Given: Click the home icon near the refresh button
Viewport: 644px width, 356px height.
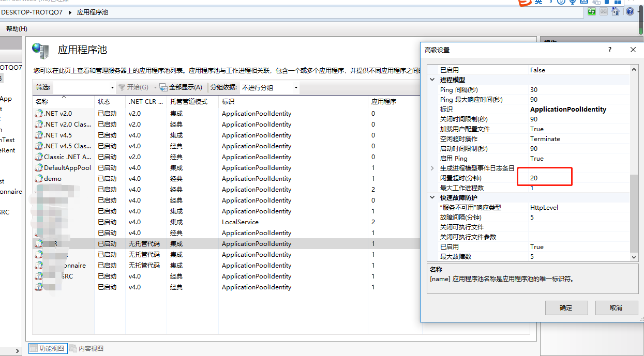Looking at the screenshot, I should click(616, 11).
